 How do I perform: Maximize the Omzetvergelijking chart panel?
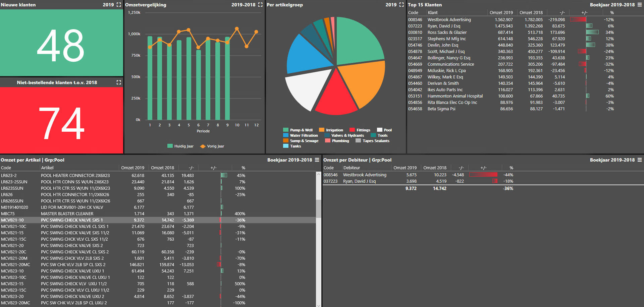pyautogui.click(x=260, y=5)
